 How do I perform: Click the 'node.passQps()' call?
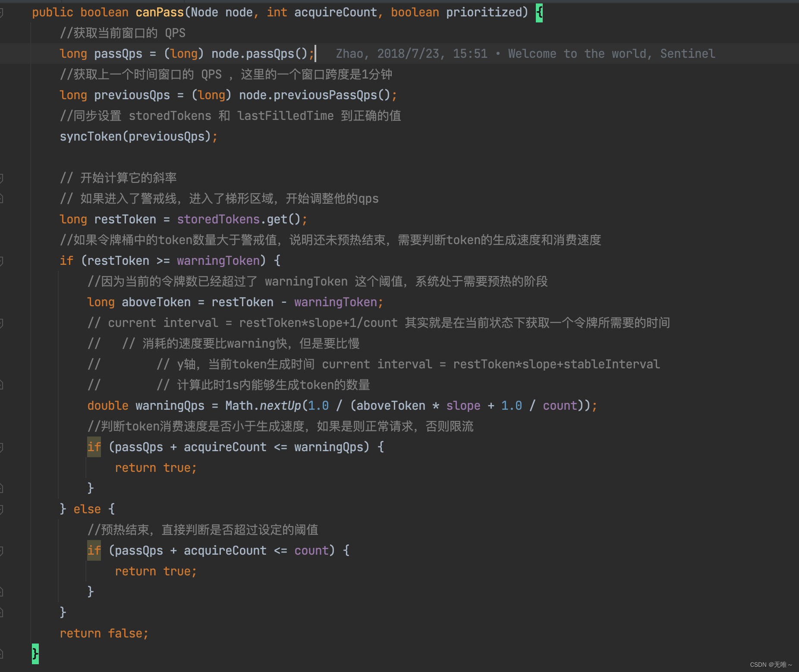coord(259,53)
